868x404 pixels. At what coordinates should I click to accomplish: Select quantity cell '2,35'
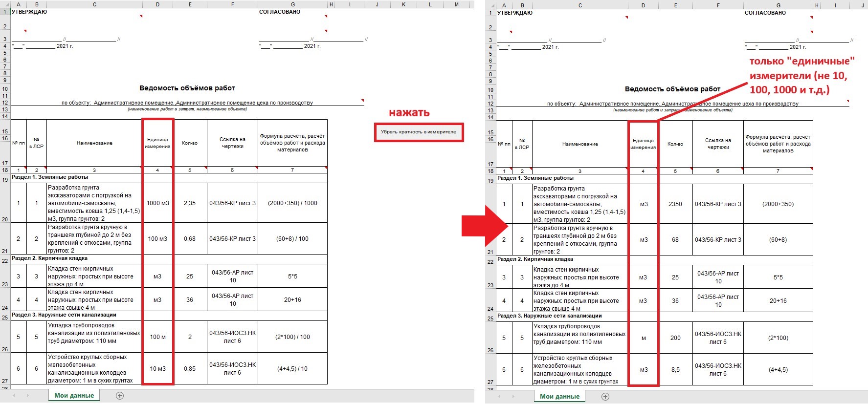click(190, 203)
